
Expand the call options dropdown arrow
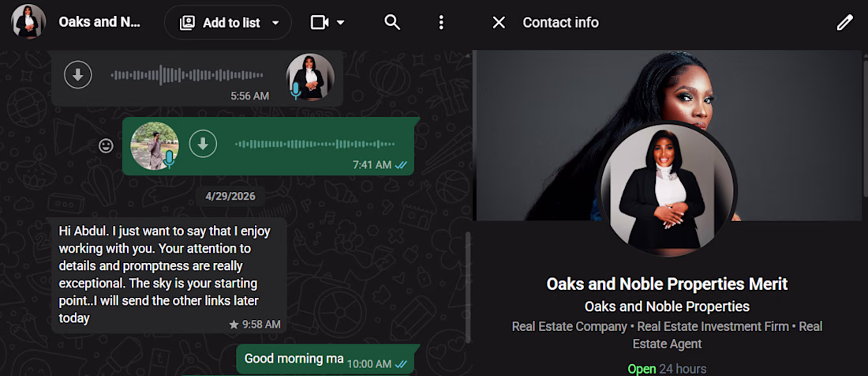[x=341, y=23]
